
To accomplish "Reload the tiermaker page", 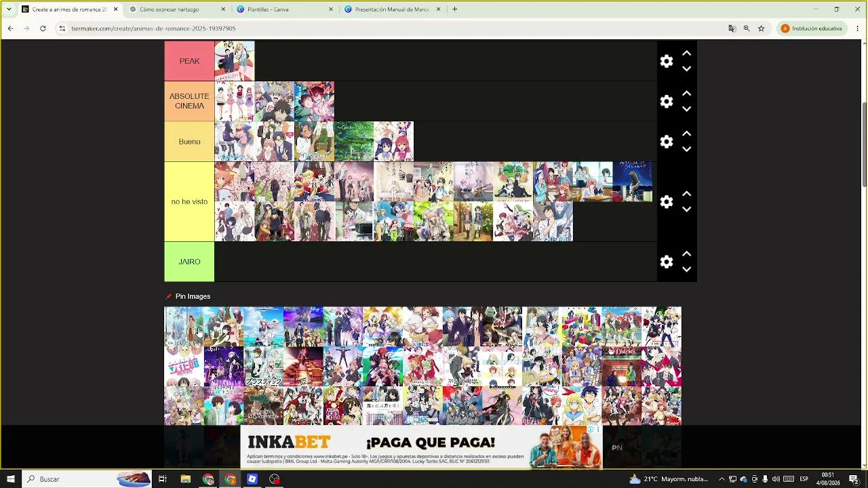I will (43, 28).
